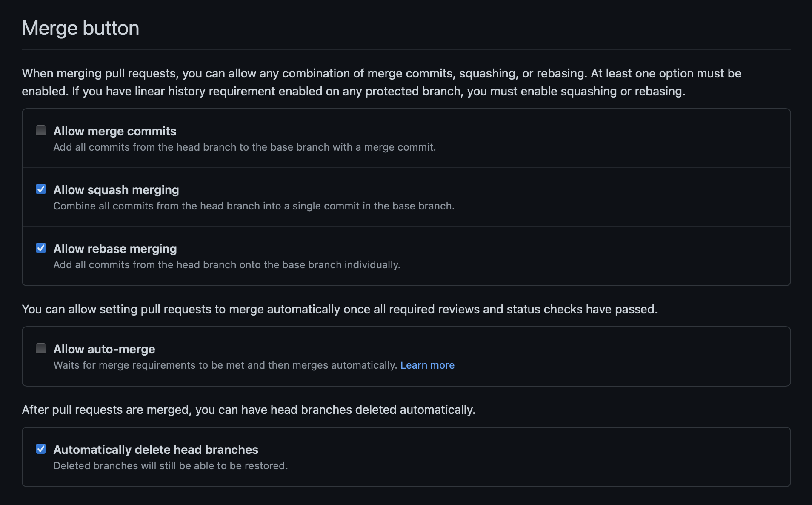The image size is (812, 505).
Task: Click the Allow merge commits label
Action: (114, 131)
